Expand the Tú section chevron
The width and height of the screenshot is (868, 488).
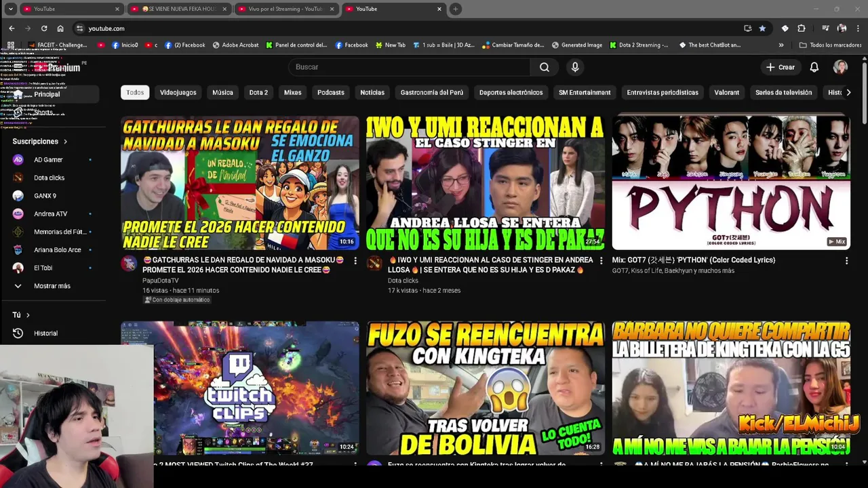(x=28, y=315)
